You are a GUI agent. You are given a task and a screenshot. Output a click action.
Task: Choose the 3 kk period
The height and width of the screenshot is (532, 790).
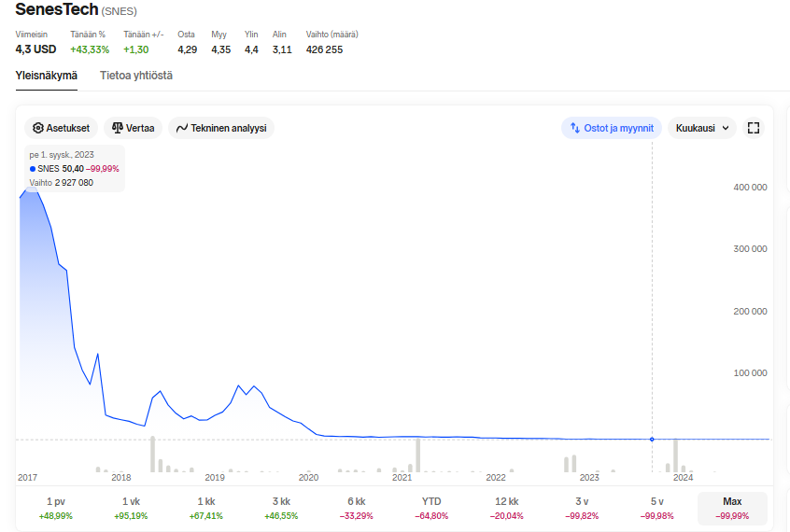tap(281, 508)
